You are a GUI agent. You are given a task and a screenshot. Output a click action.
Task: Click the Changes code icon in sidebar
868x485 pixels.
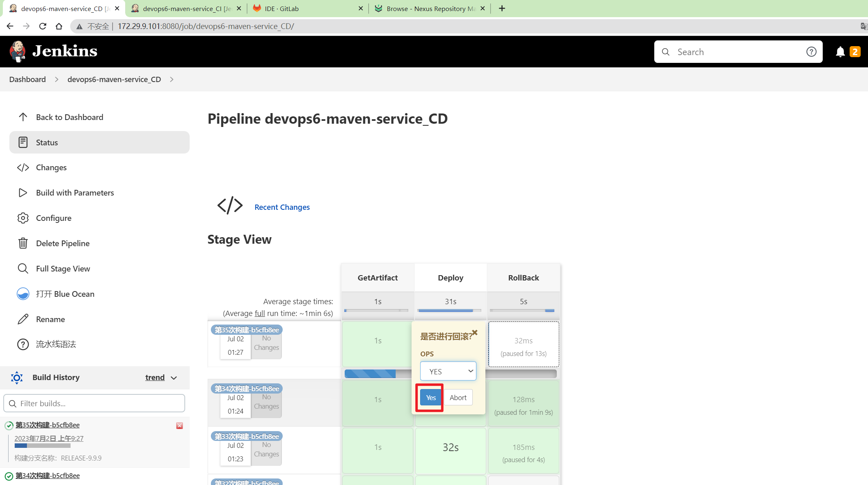23,168
